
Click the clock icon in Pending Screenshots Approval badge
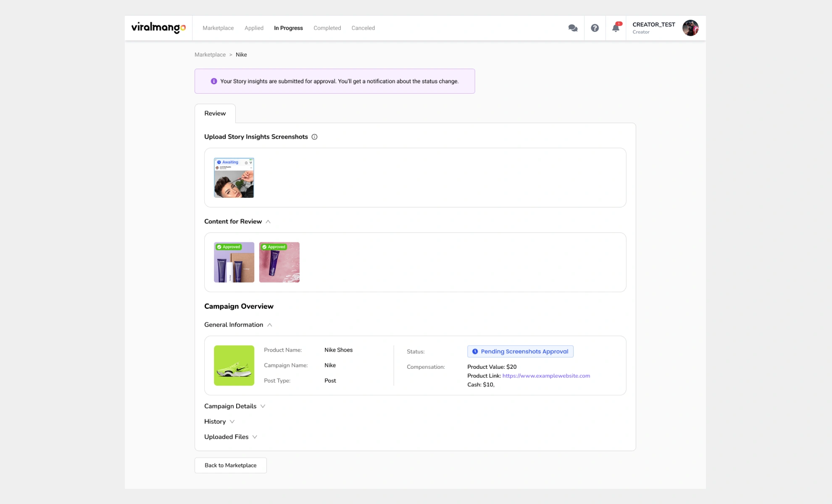pos(475,352)
